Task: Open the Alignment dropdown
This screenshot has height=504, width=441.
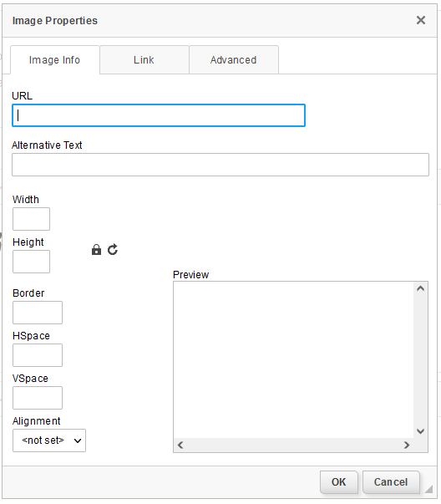Action: (x=49, y=440)
